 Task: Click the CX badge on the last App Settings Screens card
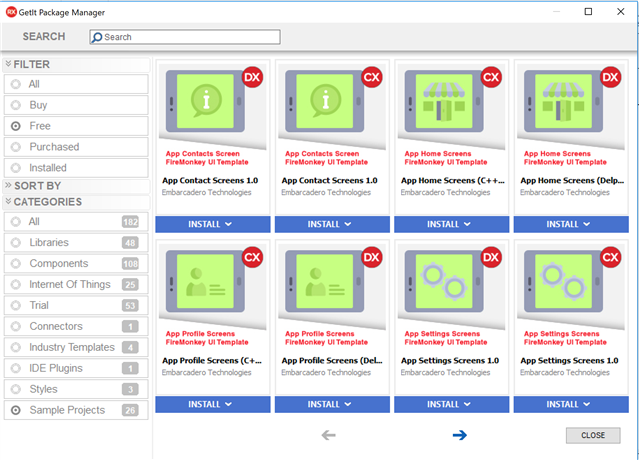(610, 257)
